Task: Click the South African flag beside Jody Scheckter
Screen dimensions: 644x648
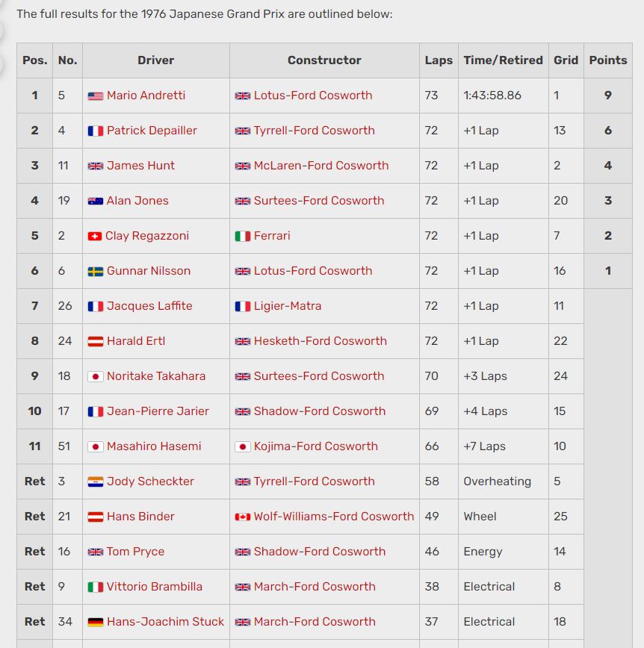Action: point(95,482)
